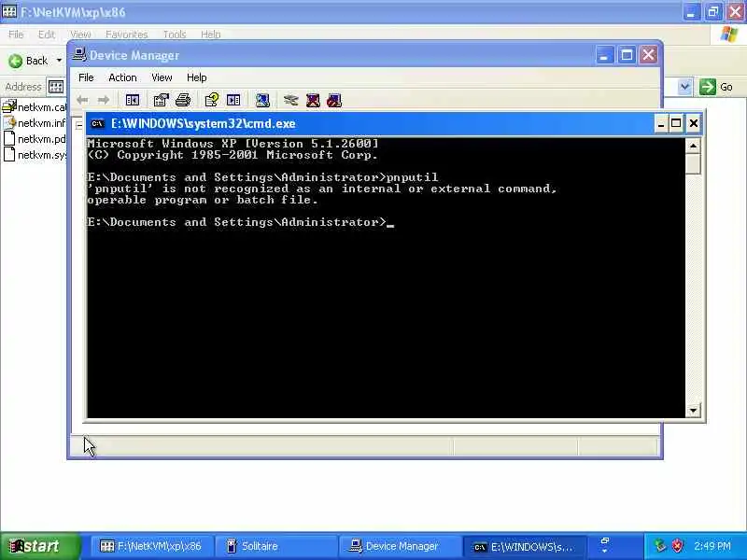Open the Action menu in Device Manager
747x560 pixels.
(x=122, y=77)
